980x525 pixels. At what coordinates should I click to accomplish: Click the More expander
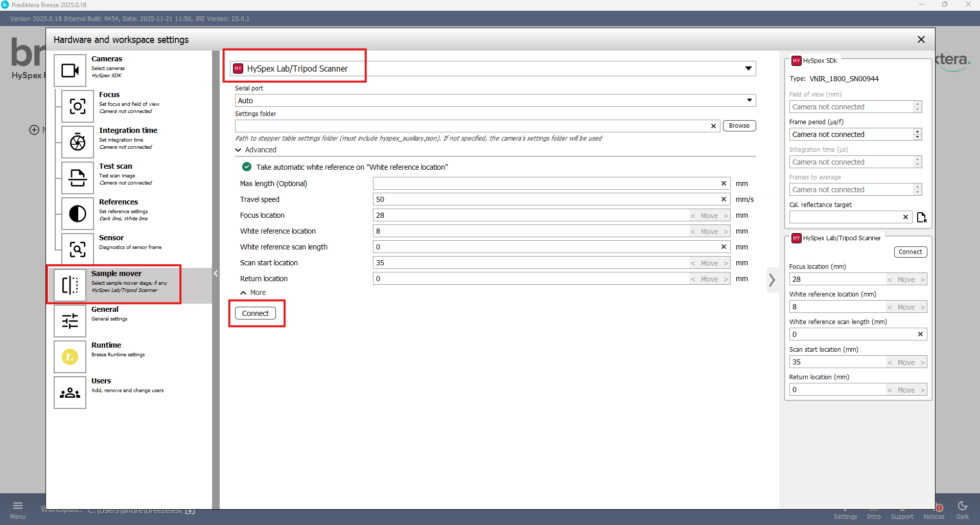coord(253,292)
